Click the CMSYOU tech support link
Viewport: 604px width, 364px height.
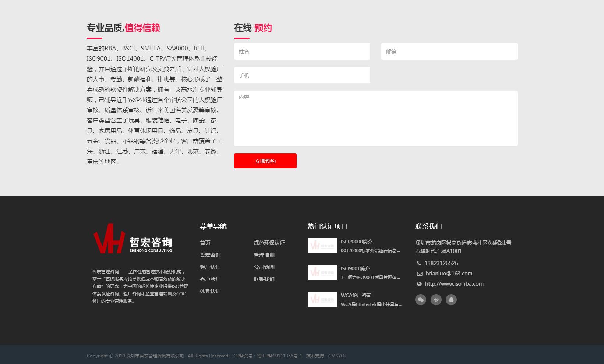[x=338, y=356]
